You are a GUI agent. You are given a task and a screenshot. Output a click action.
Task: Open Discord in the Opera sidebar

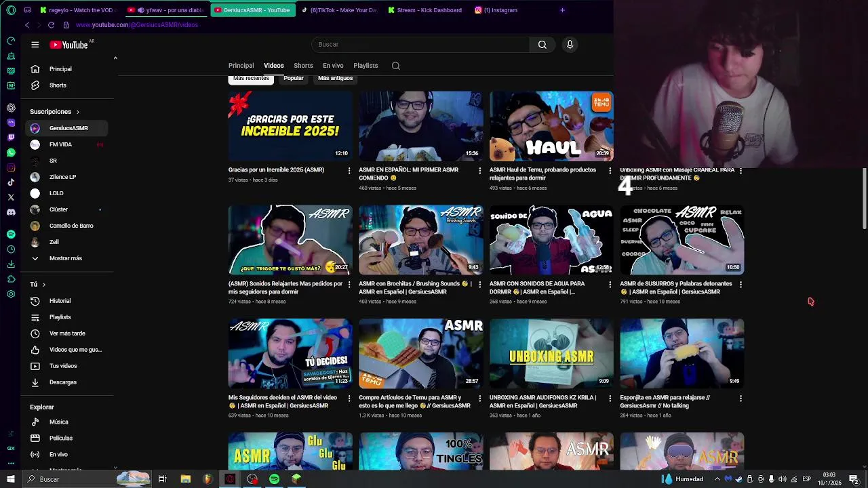tap(11, 212)
